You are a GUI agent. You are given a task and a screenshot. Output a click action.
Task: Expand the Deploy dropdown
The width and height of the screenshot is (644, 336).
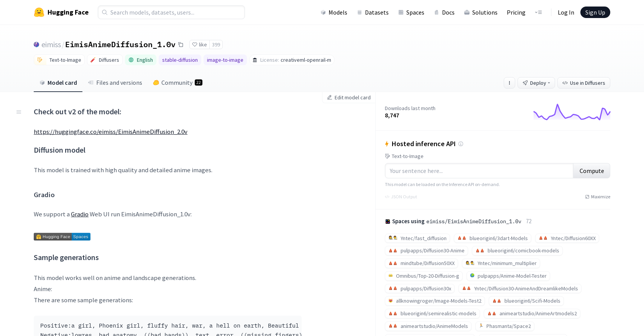click(536, 83)
